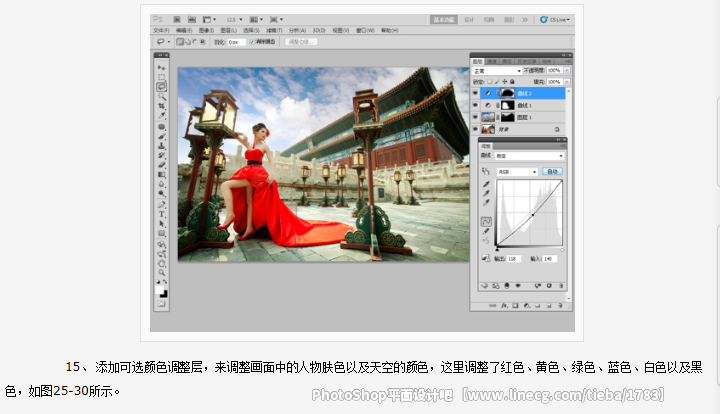Activate the on-image adjustment hand in Curves

(x=486, y=171)
